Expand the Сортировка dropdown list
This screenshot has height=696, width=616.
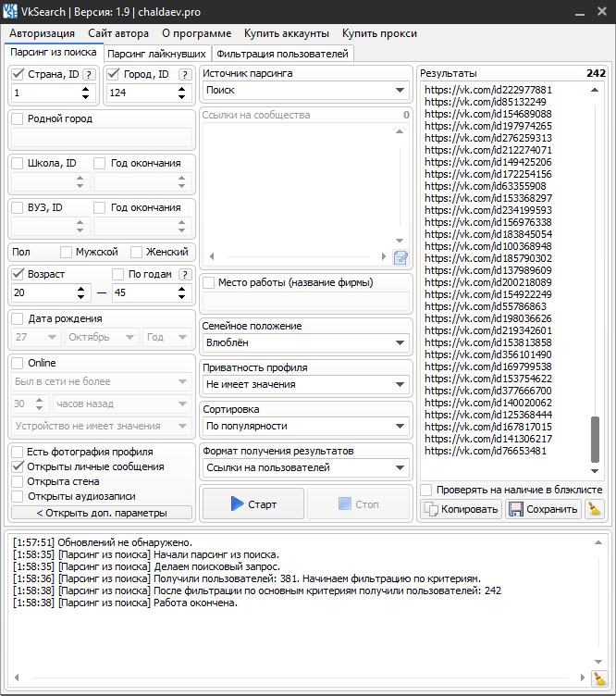point(306,427)
